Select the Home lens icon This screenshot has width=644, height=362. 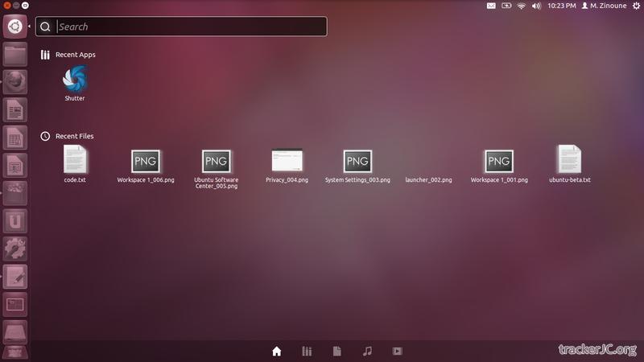(x=277, y=352)
